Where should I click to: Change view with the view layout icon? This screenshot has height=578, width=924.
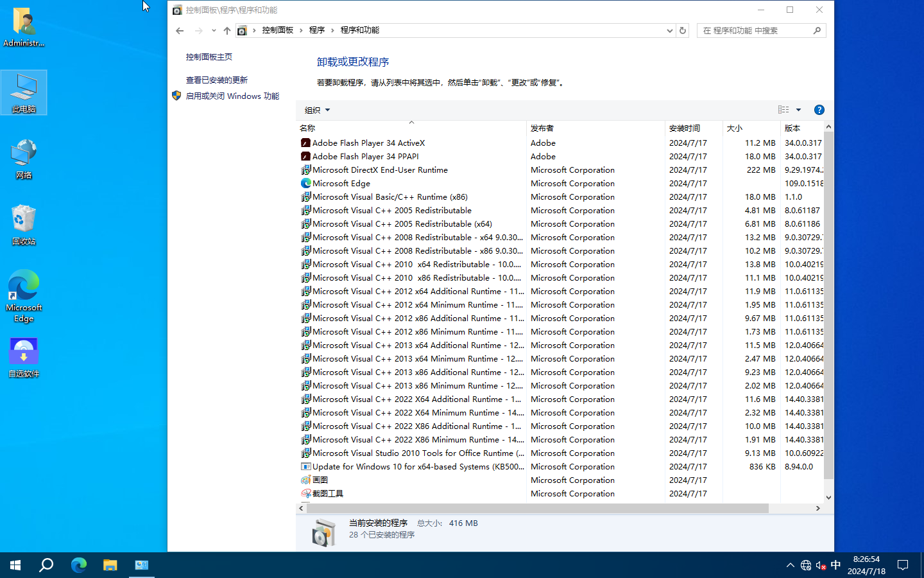coord(783,110)
